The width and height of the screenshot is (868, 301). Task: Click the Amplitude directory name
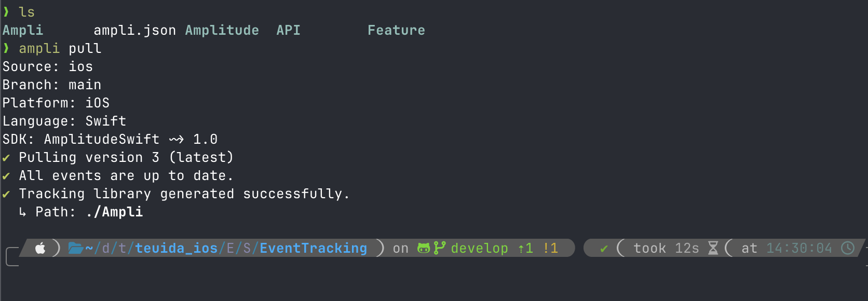[x=222, y=31]
